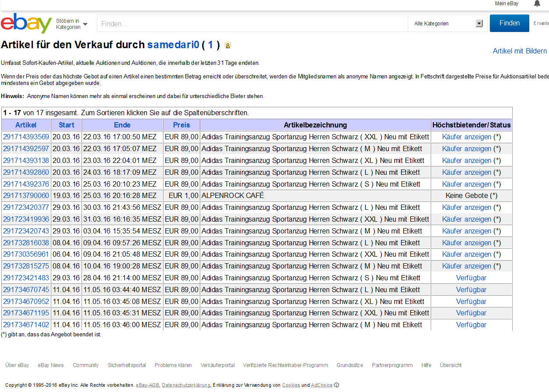The width and height of the screenshot is (549, 392).
Task: Open Verifizierte Rechteinhaber-Programm link
Action: (x=286, y=365)
